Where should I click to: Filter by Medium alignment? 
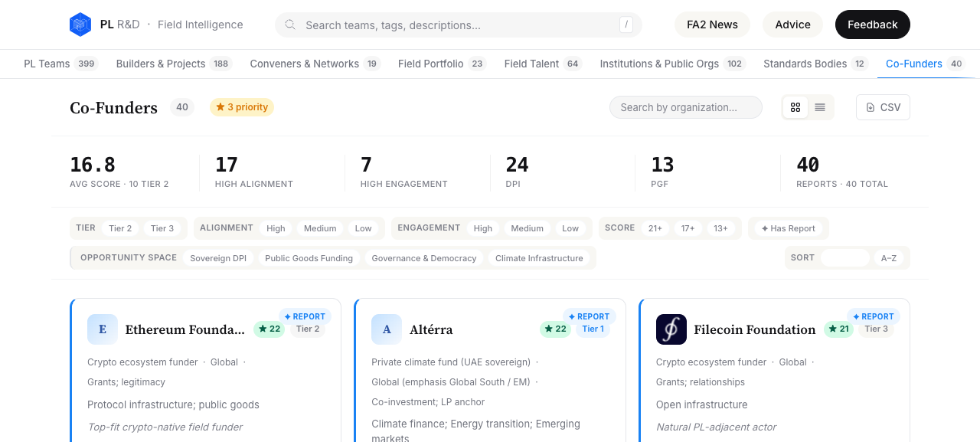320,228
